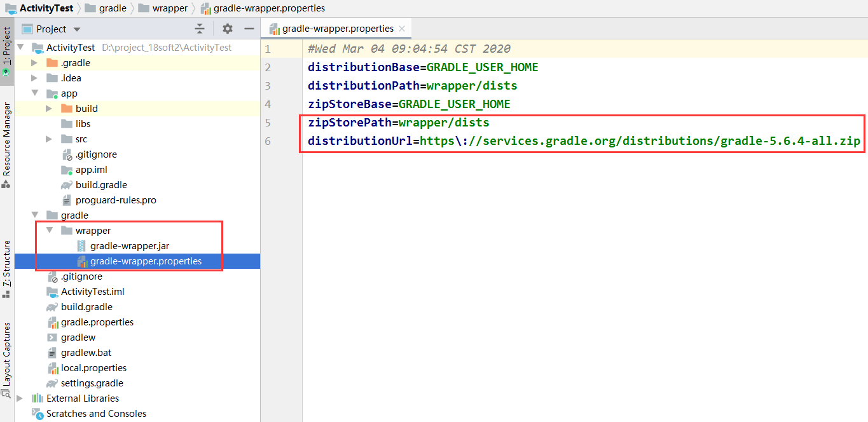This screenshot has width=868, height=422.
Task: Select Scratches and Consoles node
Action: (137, 414)
